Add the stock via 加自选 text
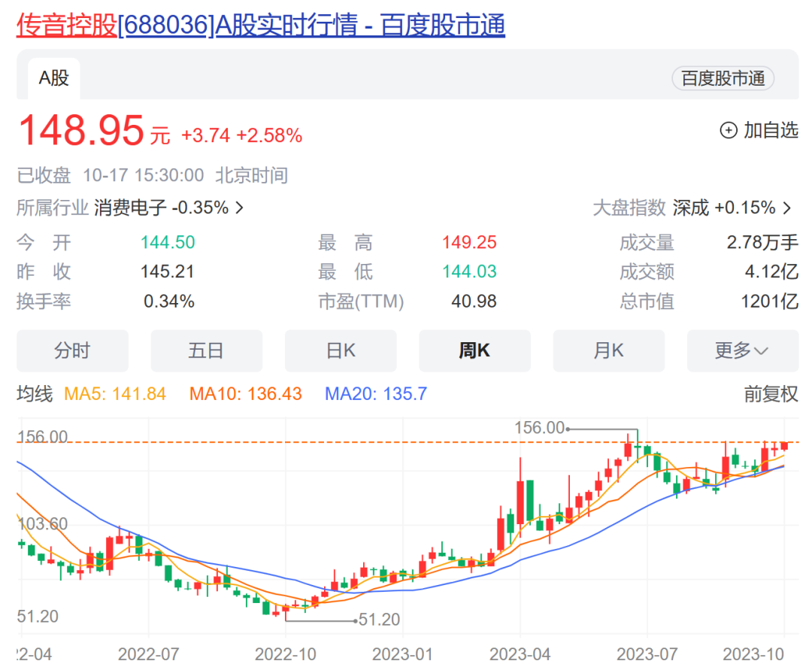Screen dimensions: 812x667 (x=771, y=130)
